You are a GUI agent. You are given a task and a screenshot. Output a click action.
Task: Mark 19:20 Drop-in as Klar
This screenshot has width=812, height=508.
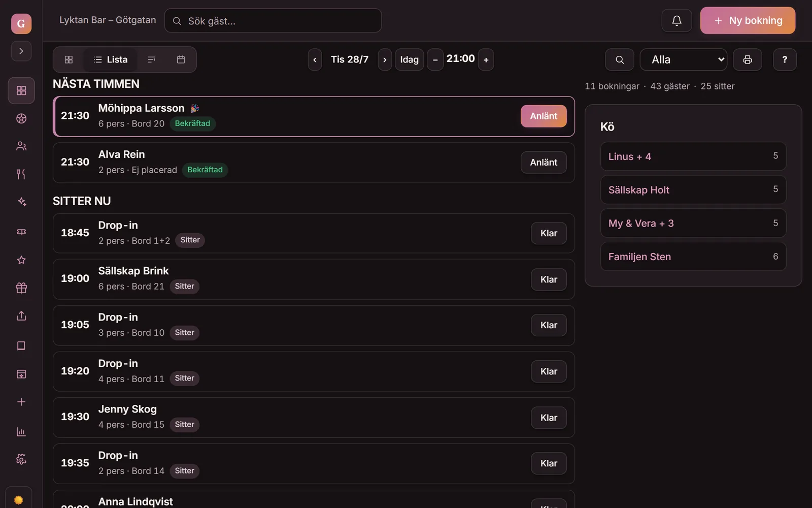coord(549,371)
